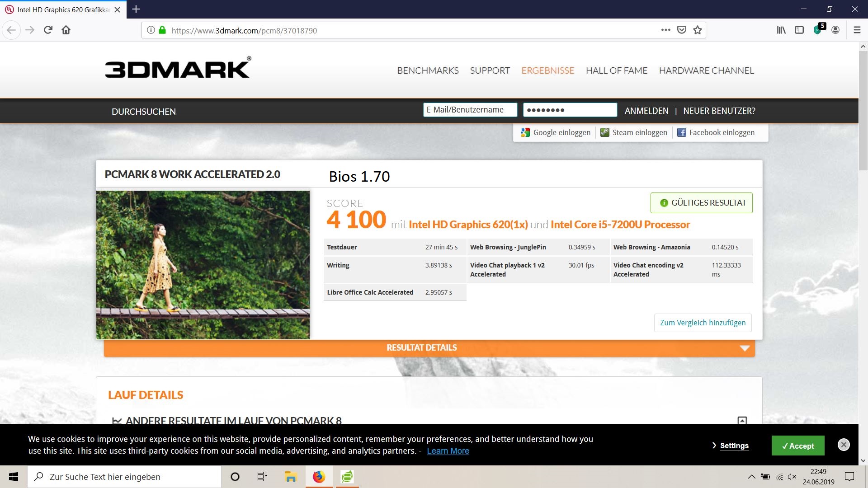Viewport: 868px width, 488px height.
Task: Click the Pocket save icon
Action: (x=682, y=30)
